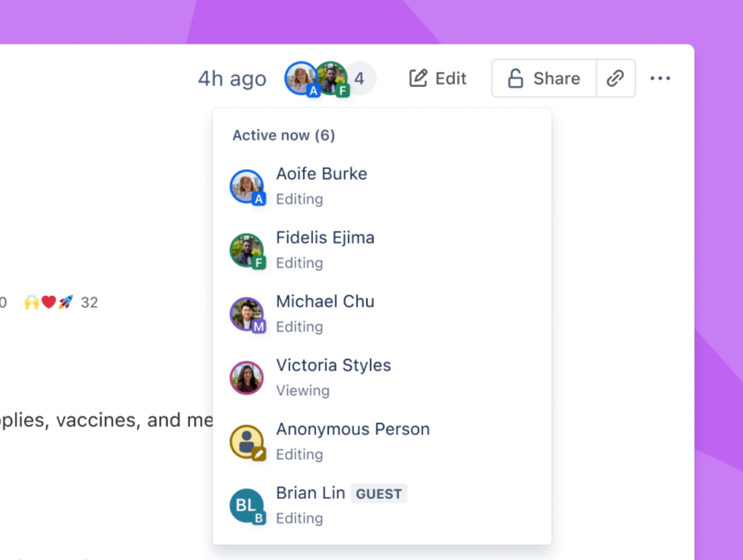Screen dimensions: 743x560
Task: Click the Anonymous Person avatar icon
Action: (x=247, y=442)
